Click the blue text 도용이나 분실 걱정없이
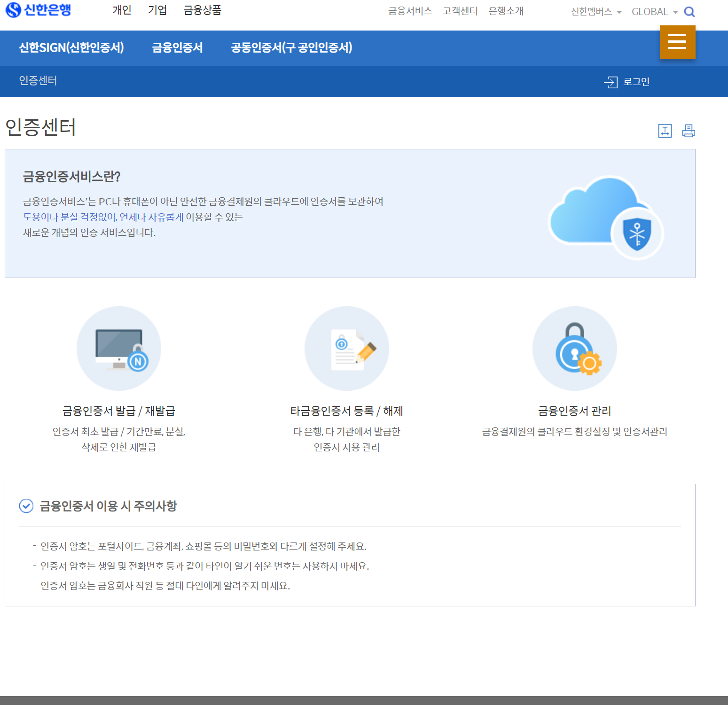 pyautogui.click(x=70, y=217)
